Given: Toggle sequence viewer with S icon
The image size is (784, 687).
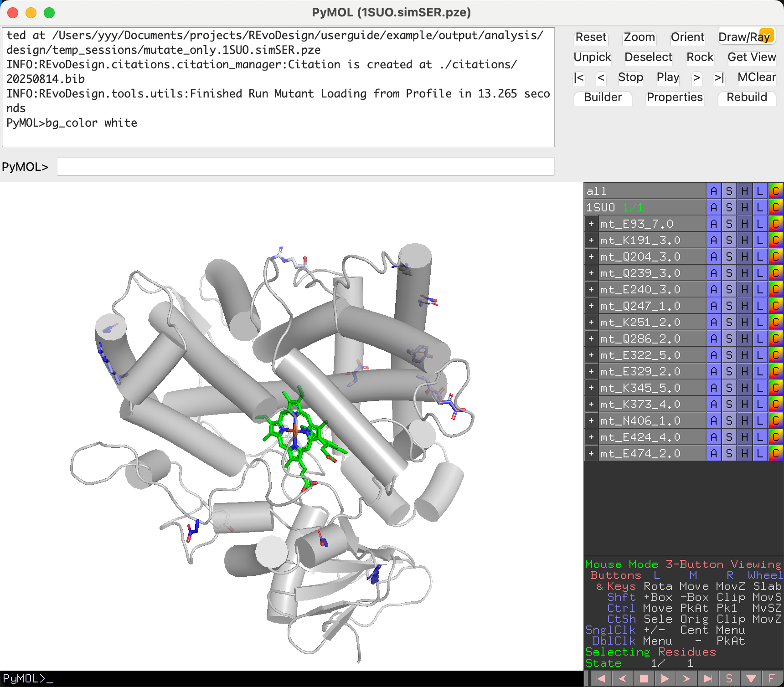Looking at the screenshot, I should (729, 678).
